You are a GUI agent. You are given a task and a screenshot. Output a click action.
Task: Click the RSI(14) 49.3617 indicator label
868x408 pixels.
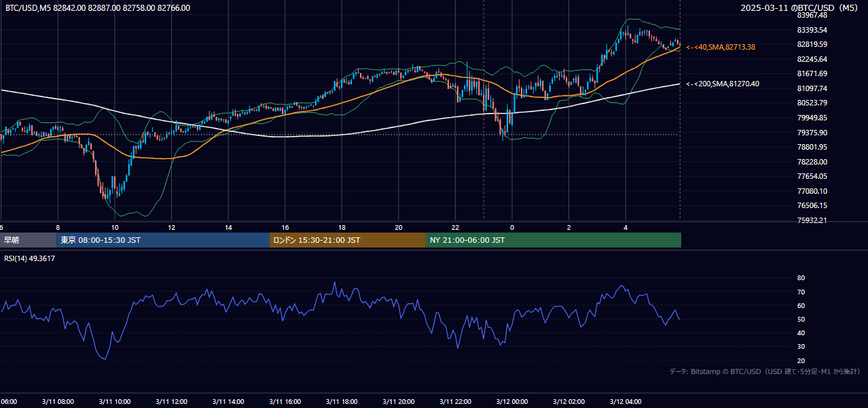click(x=30, y=258)
